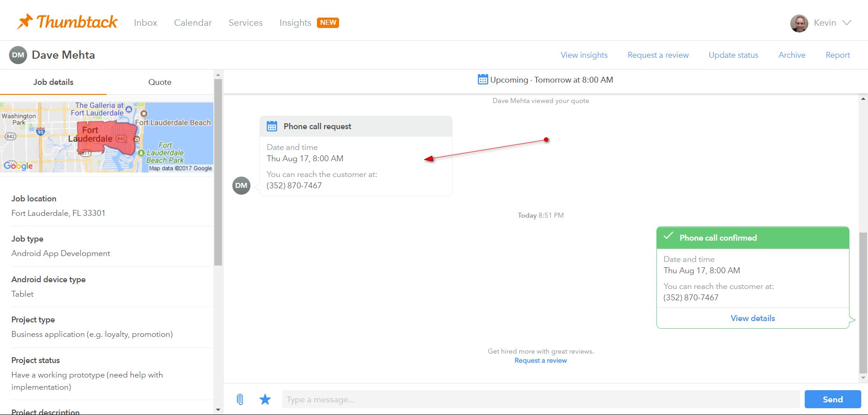Click Thu Aug 17, 8:00 AM in the confirmed card
The width and height of the screenshot is (868, 415).
pos(702,270)
